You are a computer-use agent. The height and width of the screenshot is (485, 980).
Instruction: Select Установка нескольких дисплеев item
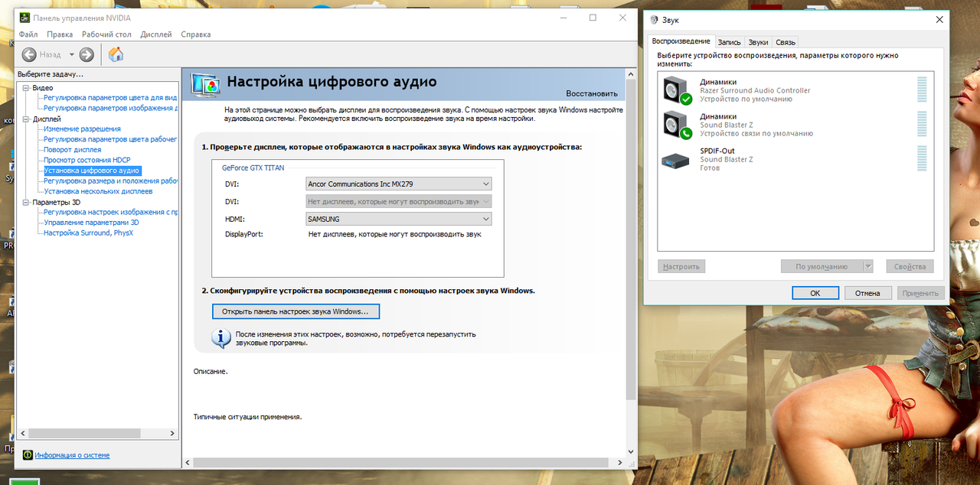[x=98, y=191]
